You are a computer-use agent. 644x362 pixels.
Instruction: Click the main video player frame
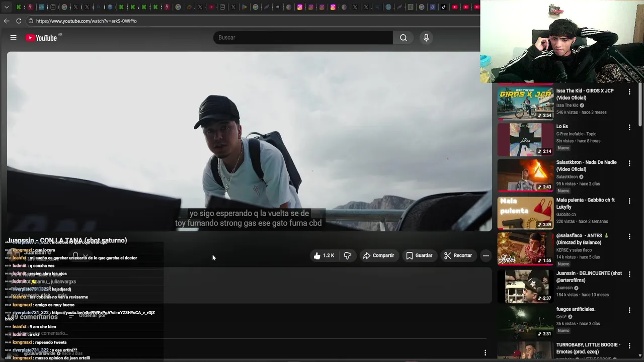(250, 141)
